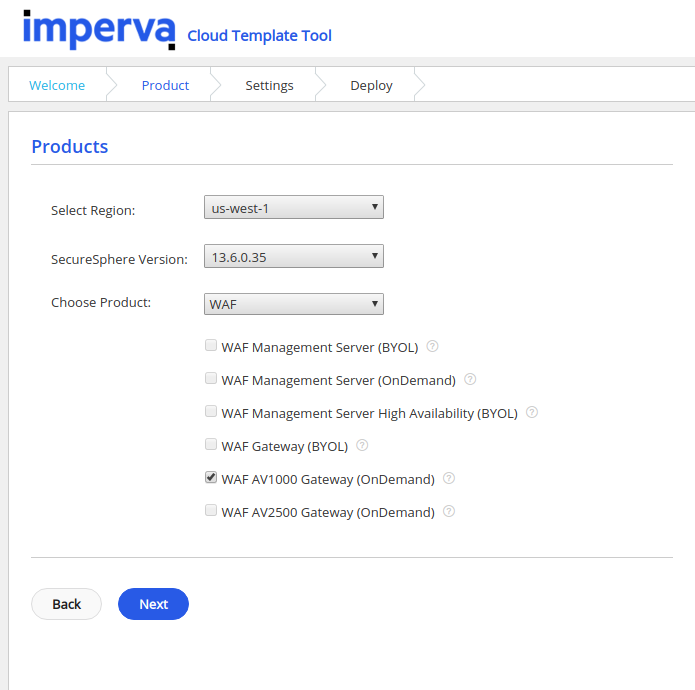Viewport: 695px width, 690px height.
Task: Open help for Management Server High Availability
Action: (532, 412)
